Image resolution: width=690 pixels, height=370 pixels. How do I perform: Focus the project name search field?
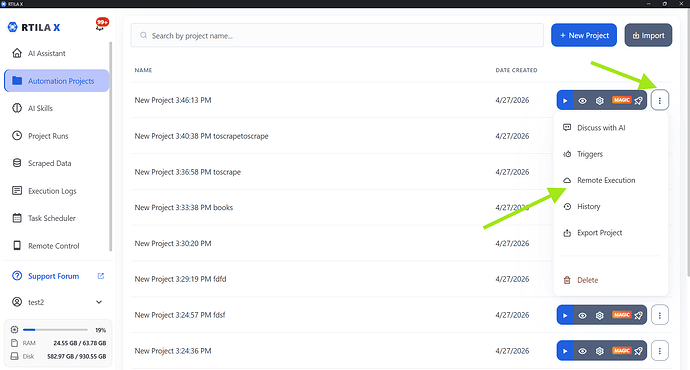click(x=337, y=35)
